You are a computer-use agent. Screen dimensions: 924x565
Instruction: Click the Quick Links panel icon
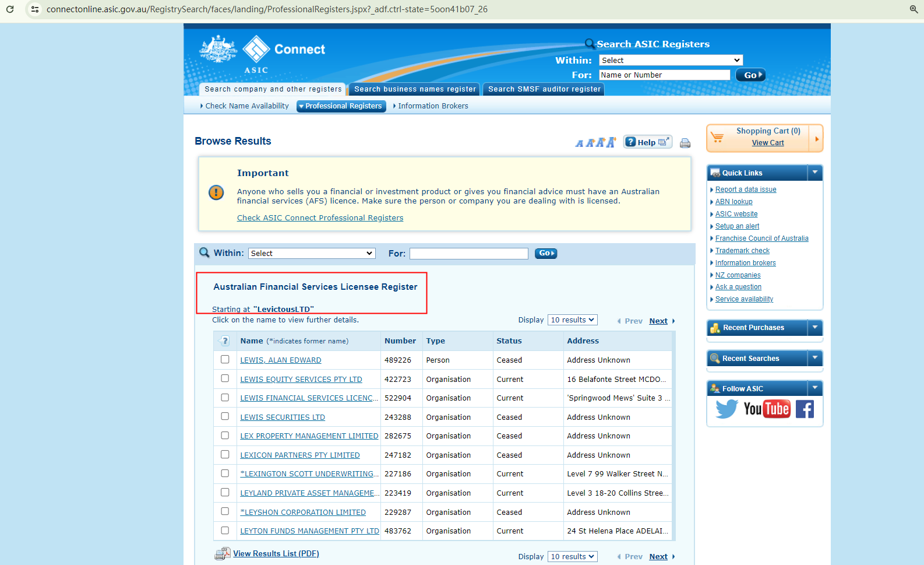tap(715, 173)
